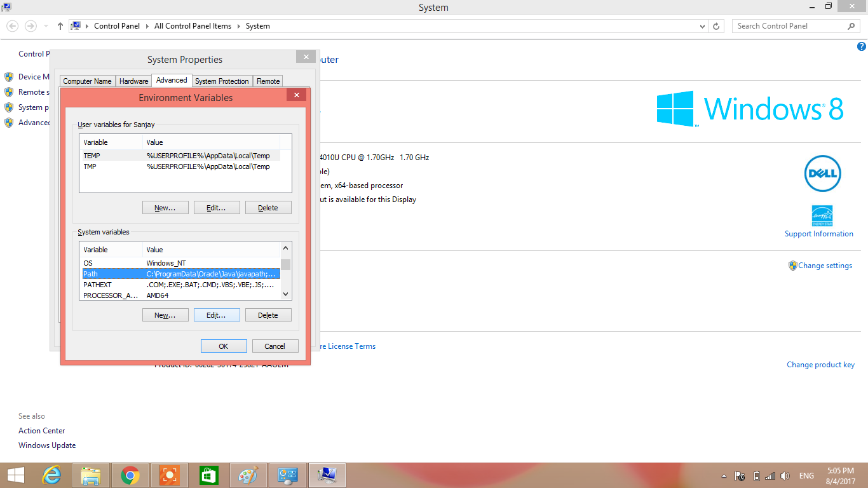
Task: Launch Internet Explorer from the taskbar
Action: tap(51, 475)
